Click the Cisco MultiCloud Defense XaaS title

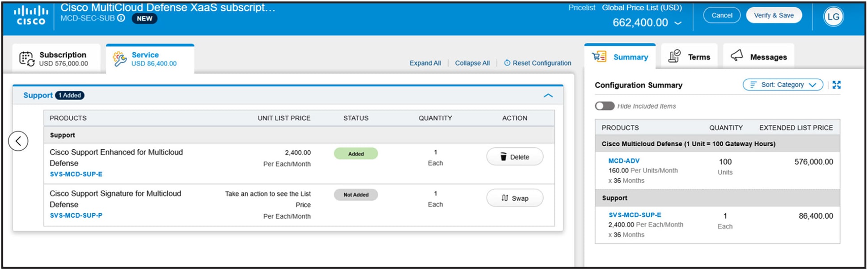coord(168,8)
